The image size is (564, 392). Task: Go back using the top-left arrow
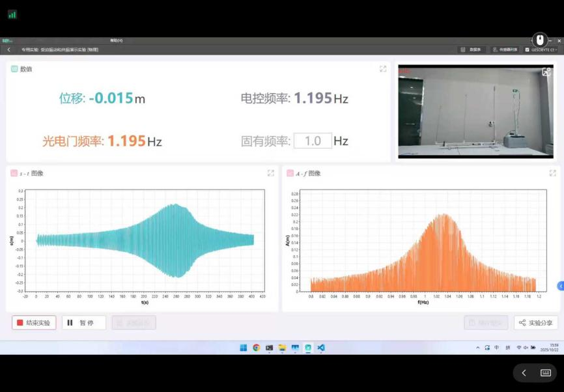pyautogui.click(x=8, y=49)
